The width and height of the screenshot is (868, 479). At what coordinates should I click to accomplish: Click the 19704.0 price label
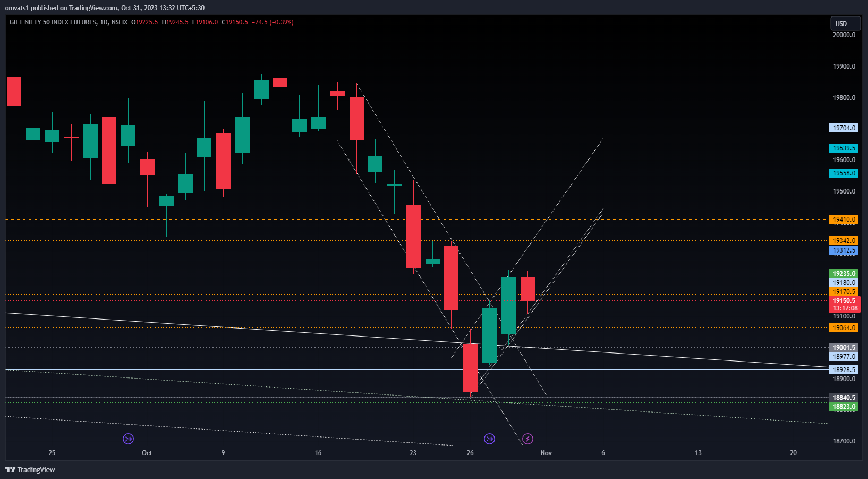[844, 128]
